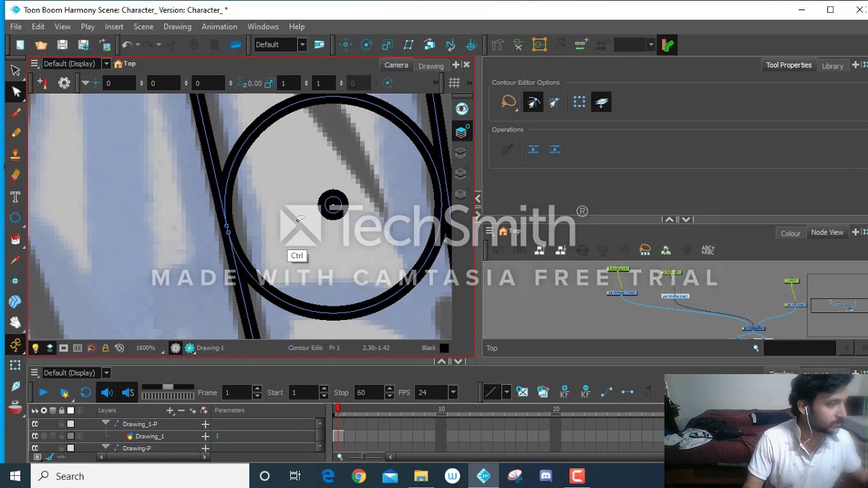
Task: Open a scene with the folder icon
Action: coord(41,45)
